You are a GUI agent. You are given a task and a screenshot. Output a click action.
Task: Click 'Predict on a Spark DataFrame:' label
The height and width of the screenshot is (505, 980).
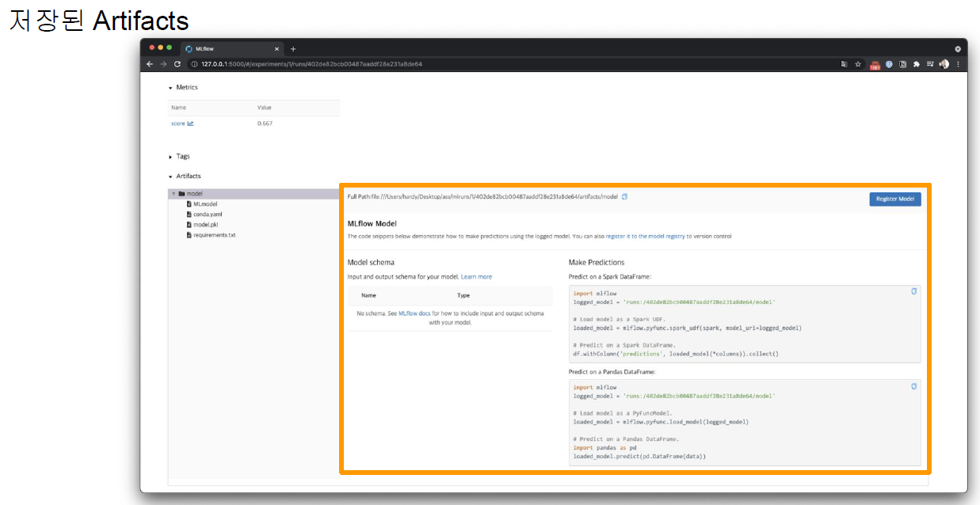612,277
